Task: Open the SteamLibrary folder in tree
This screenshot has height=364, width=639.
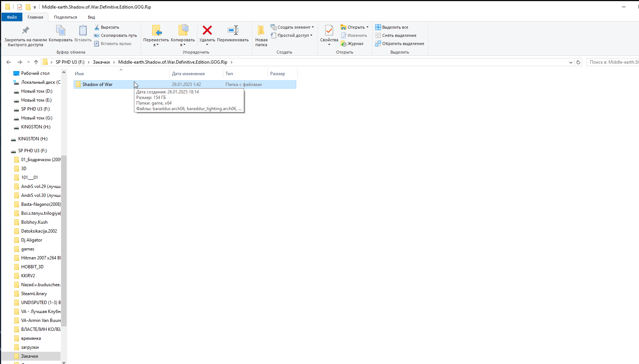Action: tap(34, 294)
